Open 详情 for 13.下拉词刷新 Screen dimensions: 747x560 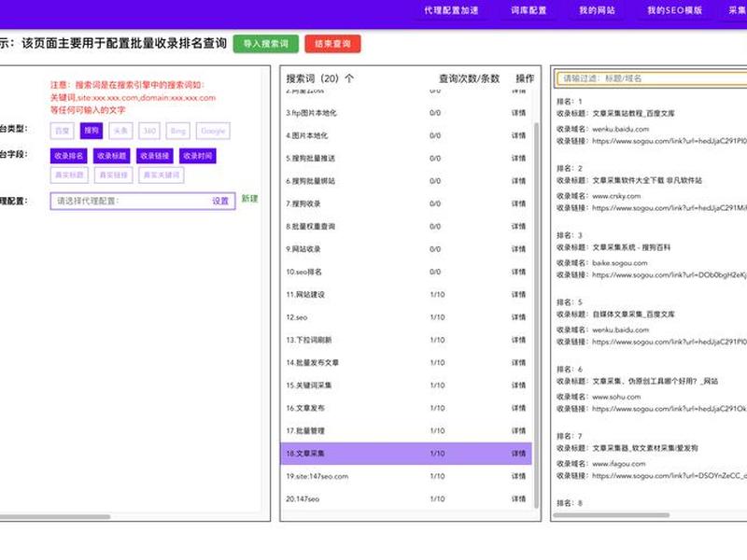tap(518, 340)
